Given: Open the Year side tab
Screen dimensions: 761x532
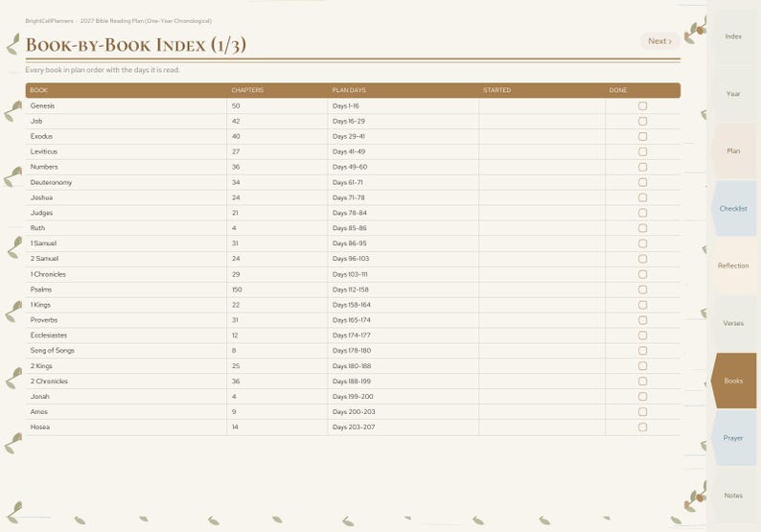Looking at the screenshot, I should pyautogui.click(x=733, y=94).
